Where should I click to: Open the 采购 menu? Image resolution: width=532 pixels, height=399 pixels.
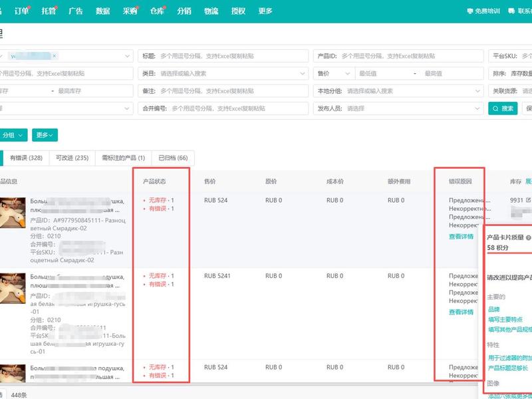[130, 11]
